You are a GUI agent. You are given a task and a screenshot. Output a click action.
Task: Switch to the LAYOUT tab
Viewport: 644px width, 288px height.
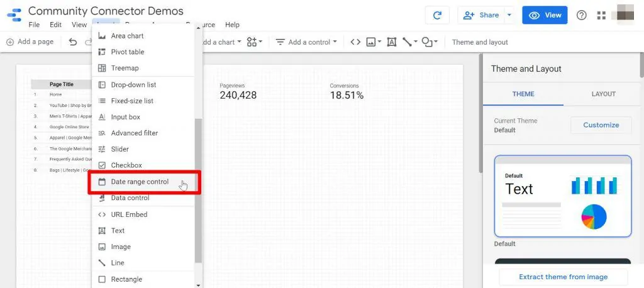(603, 94)
